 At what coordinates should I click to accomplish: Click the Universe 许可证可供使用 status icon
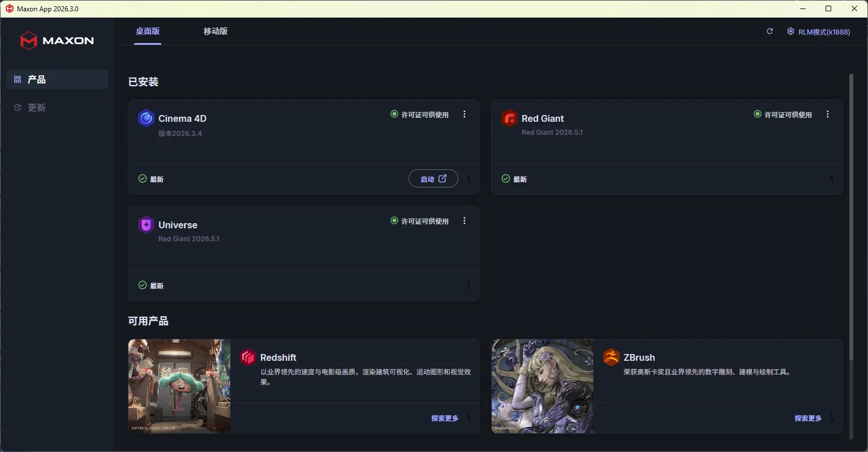(394, 221)
